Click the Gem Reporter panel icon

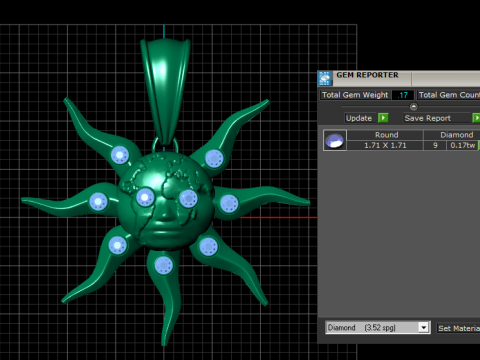coord(325,78)
